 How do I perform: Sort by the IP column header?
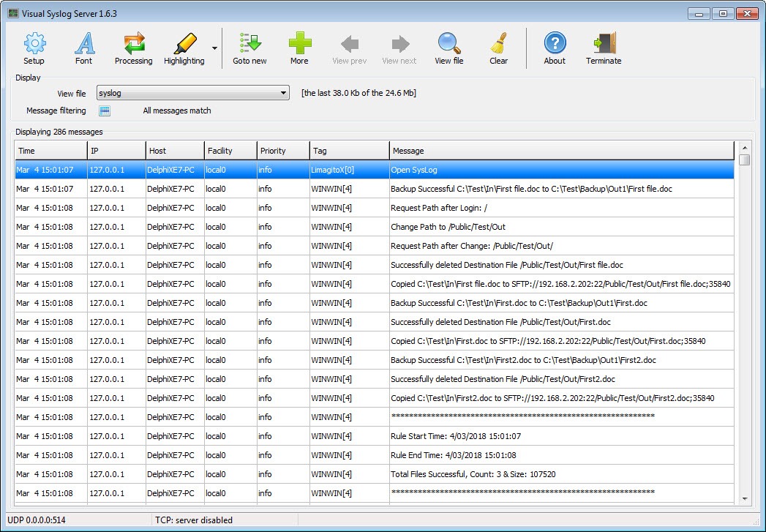(x=117, y=151)
